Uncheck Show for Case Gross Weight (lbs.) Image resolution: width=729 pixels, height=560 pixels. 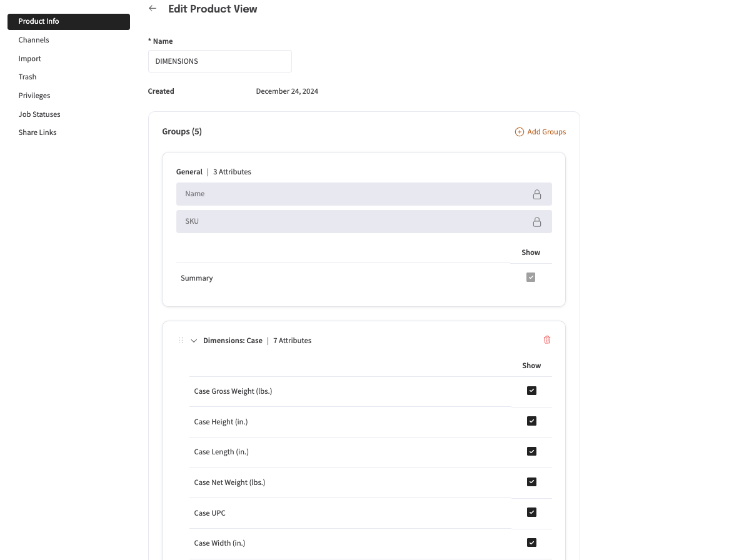531,391
